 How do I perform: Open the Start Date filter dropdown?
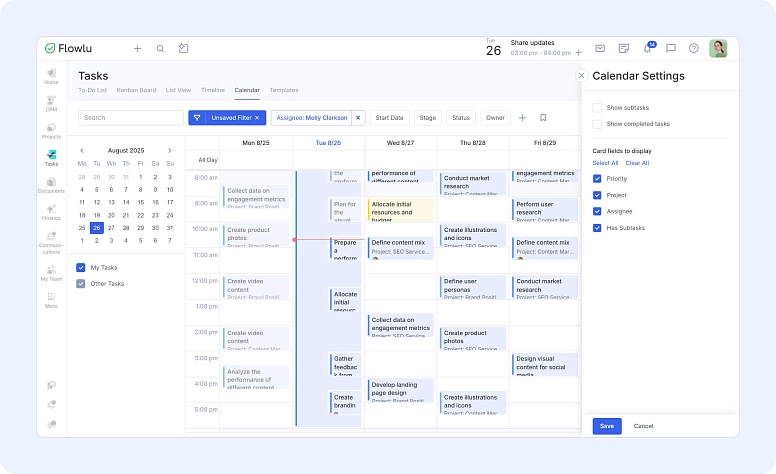(x=390, y=118)
